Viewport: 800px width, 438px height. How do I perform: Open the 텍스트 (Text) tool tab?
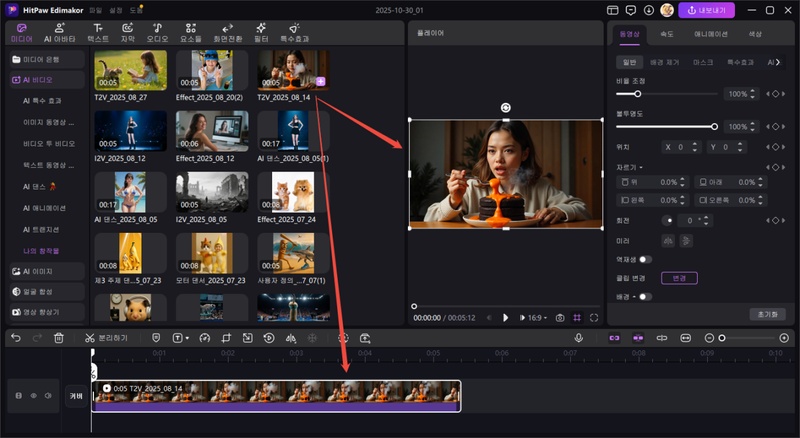[x=98, y=31]
